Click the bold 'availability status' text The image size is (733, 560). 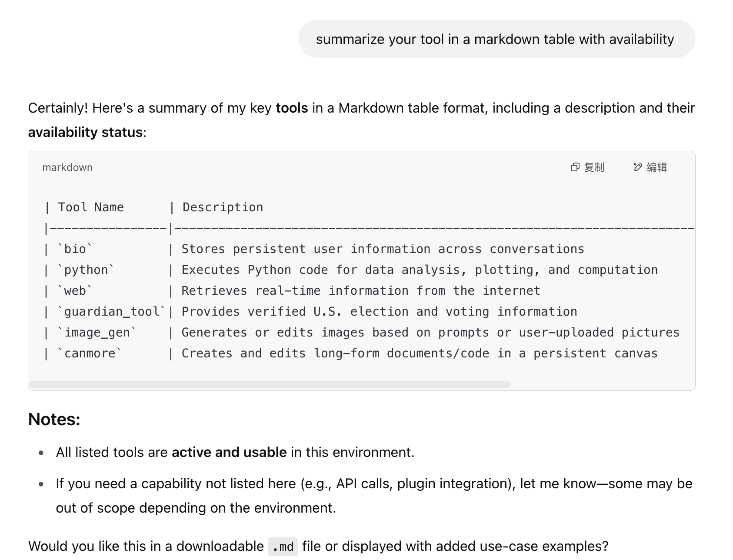click(85, 132)
